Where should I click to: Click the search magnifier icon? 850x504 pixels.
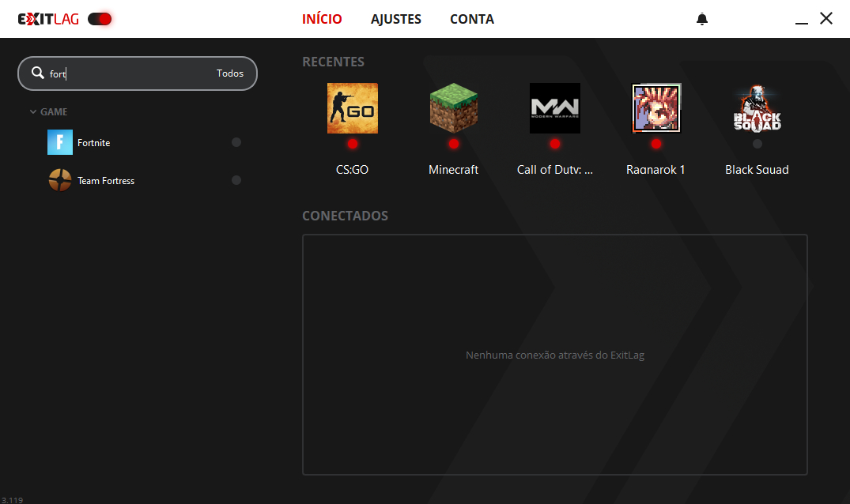[37, 73]
